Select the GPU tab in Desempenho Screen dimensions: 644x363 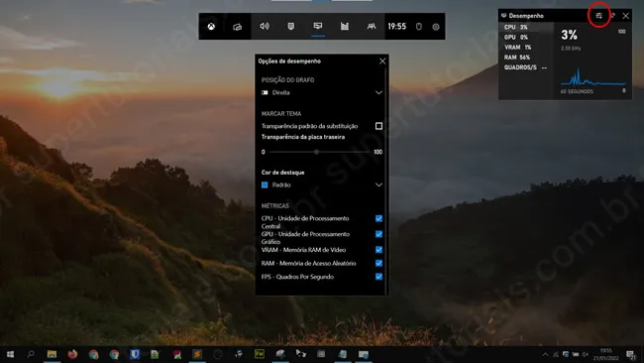click(x=526, y=37)
